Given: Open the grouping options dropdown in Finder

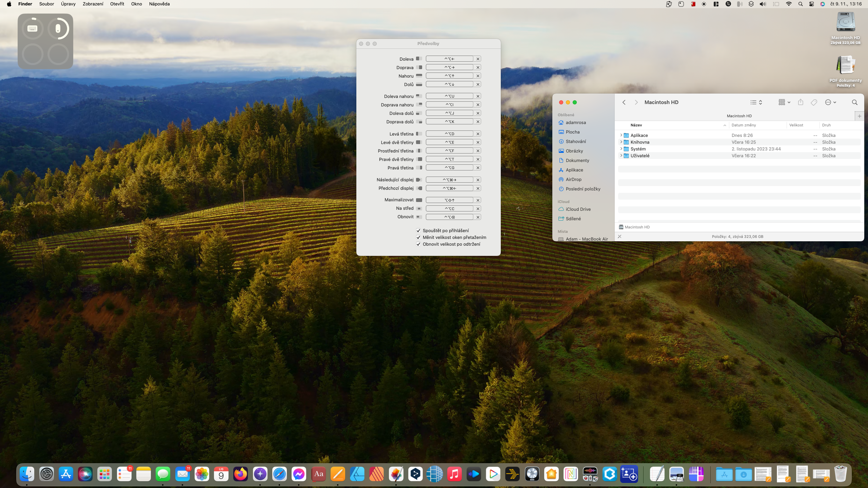Looking at the screenshot, I should (784, 102).
